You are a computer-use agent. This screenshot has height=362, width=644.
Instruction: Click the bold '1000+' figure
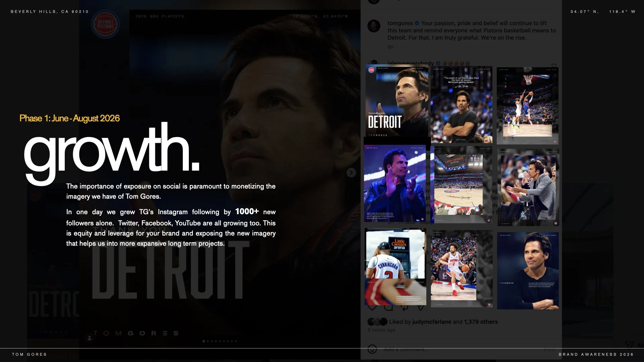(247, 212)
